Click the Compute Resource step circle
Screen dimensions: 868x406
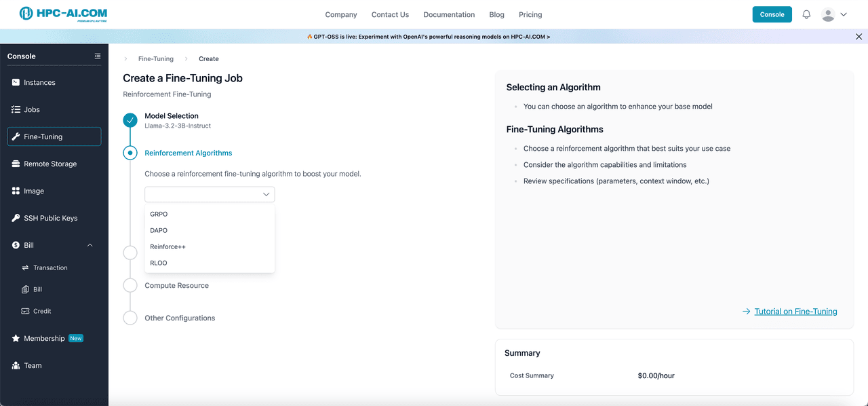pyautogui.click(x=130, y=286)
